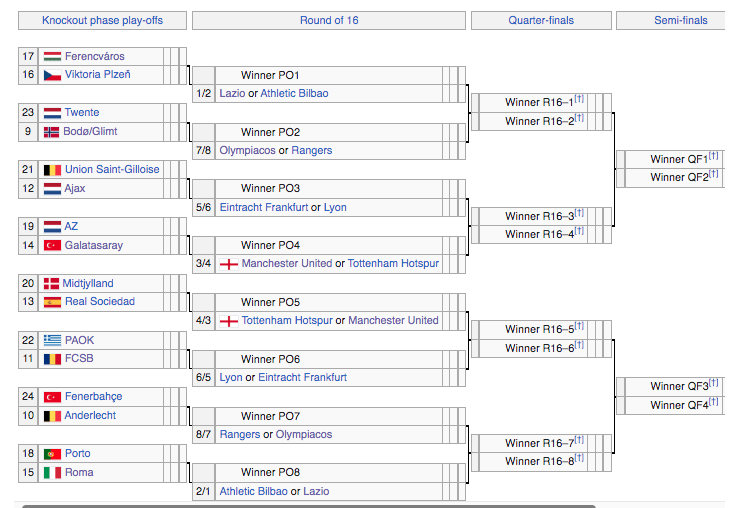The height and width of the screenshot is (508, 739).
Task: Click the Turkey flag beside Galatasaray
Action: (52, 246)
